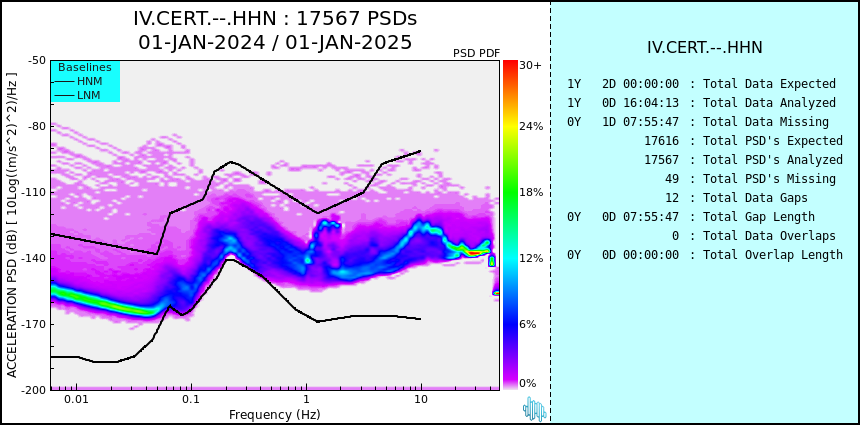This screenshot has width=860, height=425.
Task: Click the Total PSD's Analyzed row
Action: (x=743, y=160)
